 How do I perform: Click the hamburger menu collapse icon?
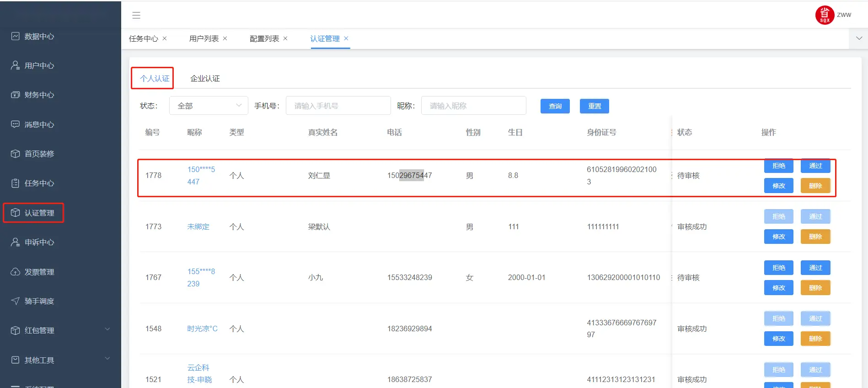[x=136, y=16]
